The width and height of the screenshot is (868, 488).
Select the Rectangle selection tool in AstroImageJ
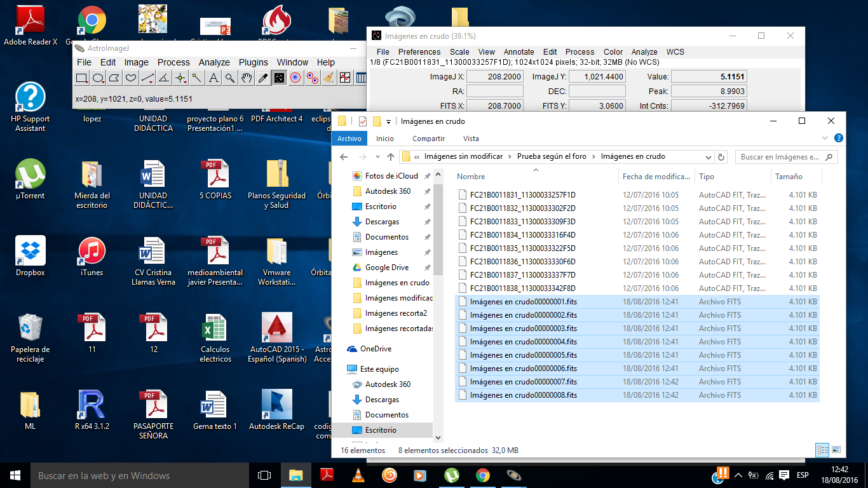coord(82,78)
